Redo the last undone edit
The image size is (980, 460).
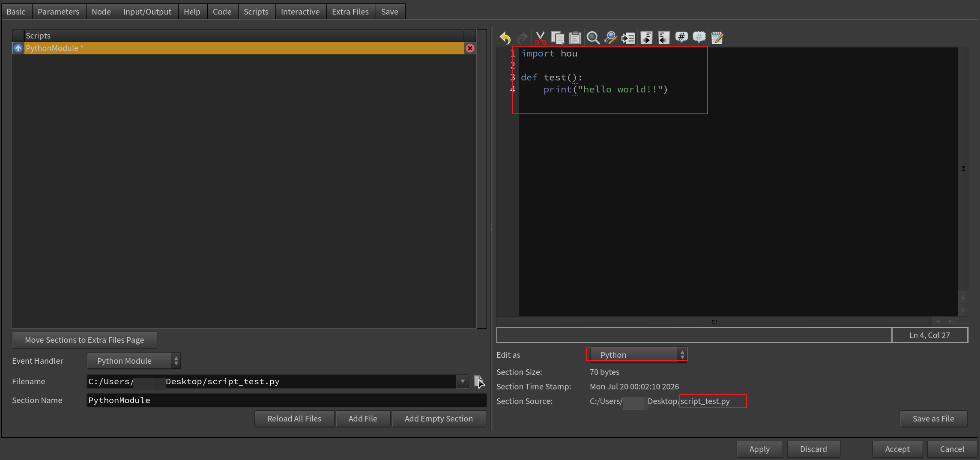(522, 38)
